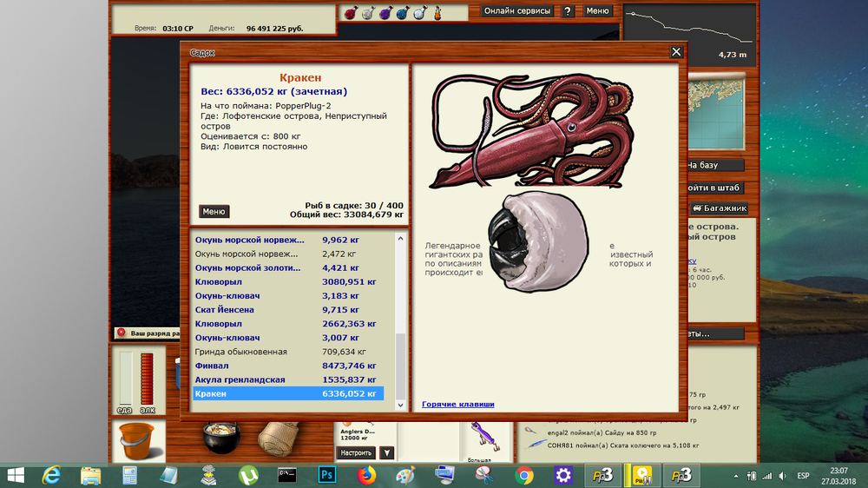Image resolution: width=868 pixels, height=488 pixels.
Task: Open the burlap sack icon
Action: 279,439
